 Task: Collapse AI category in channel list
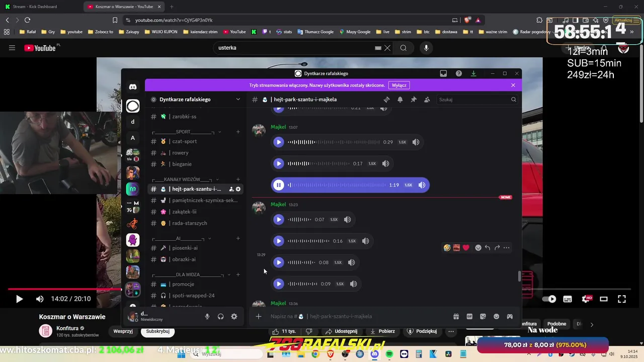pyautogui.click(x=209, y=238)
